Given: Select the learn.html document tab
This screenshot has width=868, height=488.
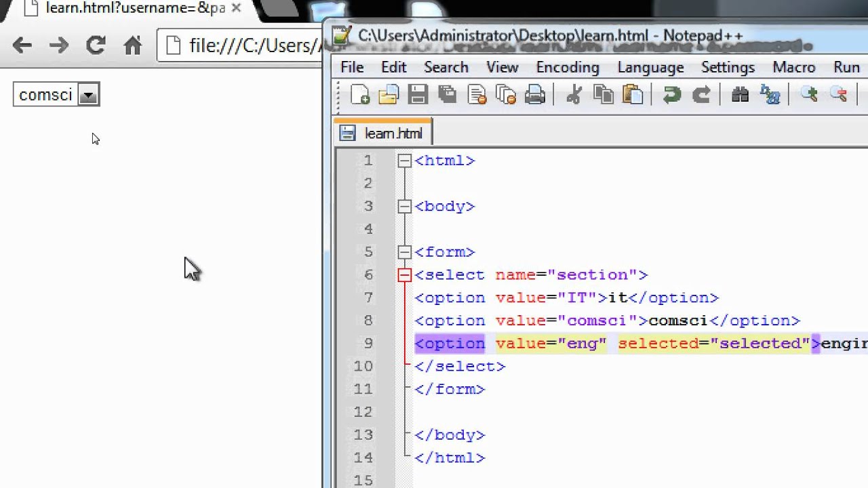Looking at the screenshot, I should coord(383,133).
